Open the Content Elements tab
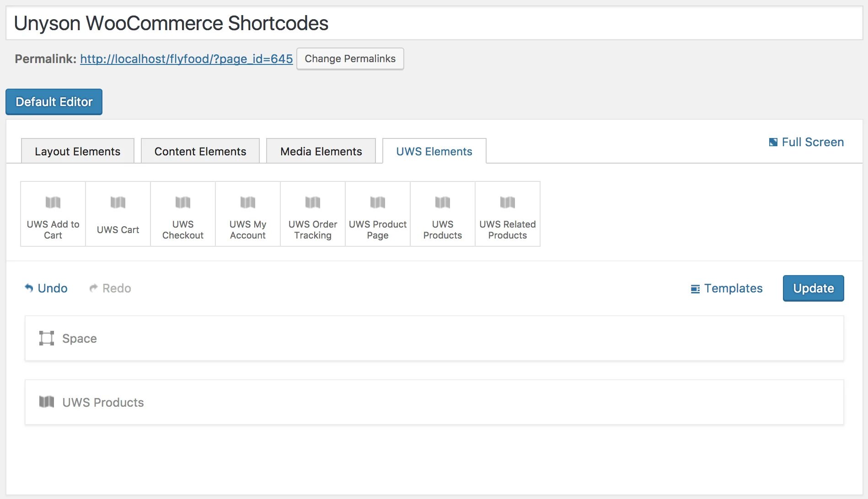 (200, 151)
